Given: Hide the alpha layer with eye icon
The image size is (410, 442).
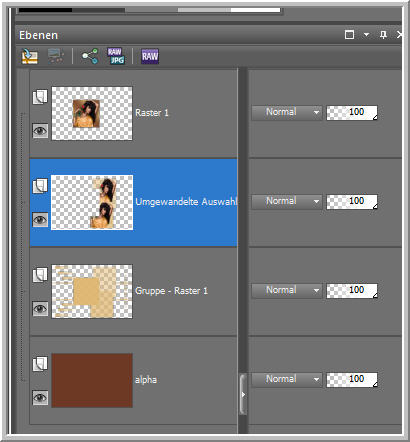Looking at the screenshot, I should [x=40, y=398].
